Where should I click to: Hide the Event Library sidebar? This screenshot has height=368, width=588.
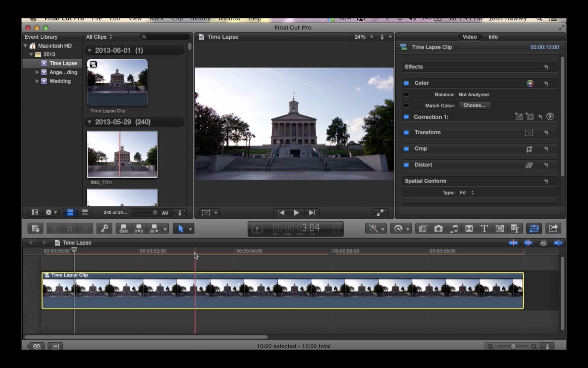tap(35, 212)
